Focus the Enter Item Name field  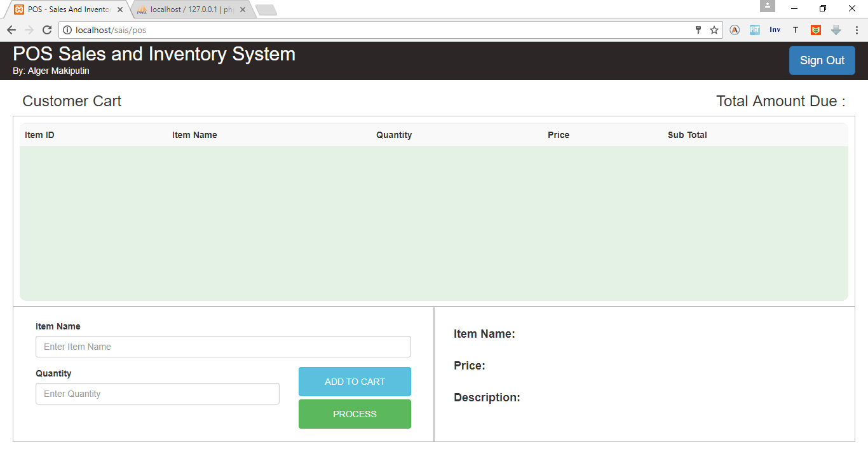coord(223,347)
